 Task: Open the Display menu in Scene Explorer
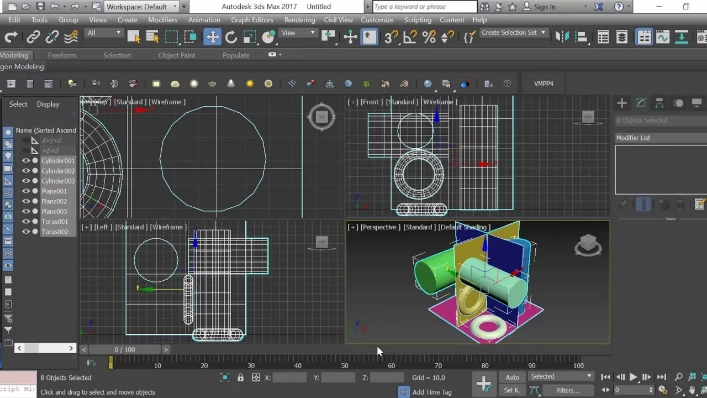tap(48, 104)
